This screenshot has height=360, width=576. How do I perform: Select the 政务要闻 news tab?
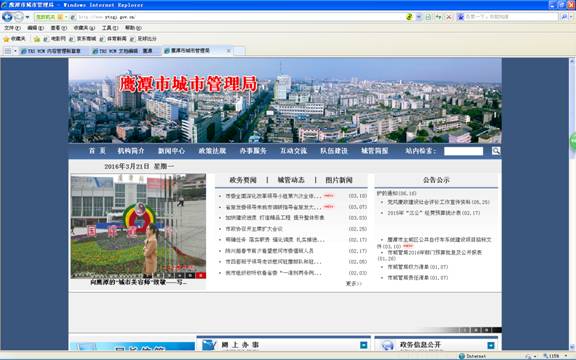[243, 180]
